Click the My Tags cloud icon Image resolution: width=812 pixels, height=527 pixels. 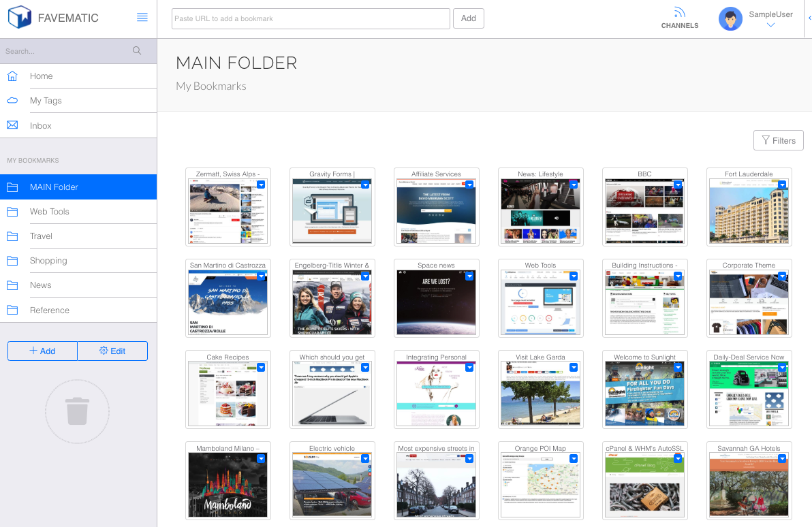click(x=12, y=101)
